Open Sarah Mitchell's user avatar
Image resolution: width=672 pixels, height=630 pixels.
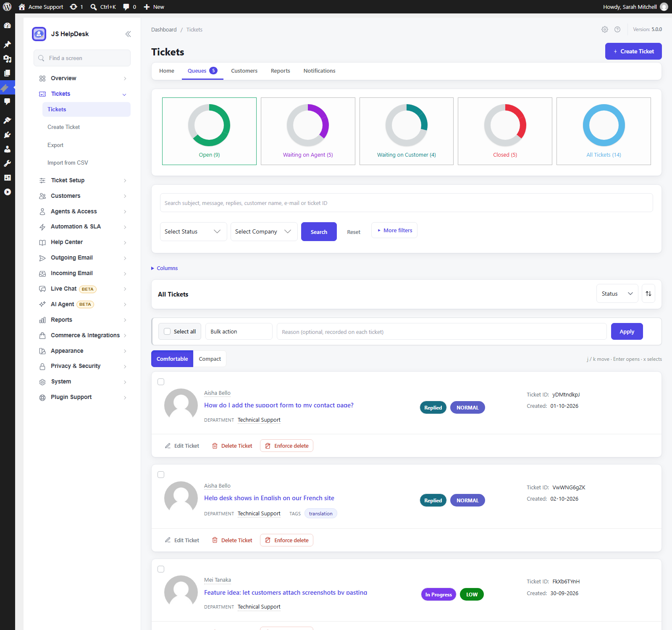pos(664,7)
